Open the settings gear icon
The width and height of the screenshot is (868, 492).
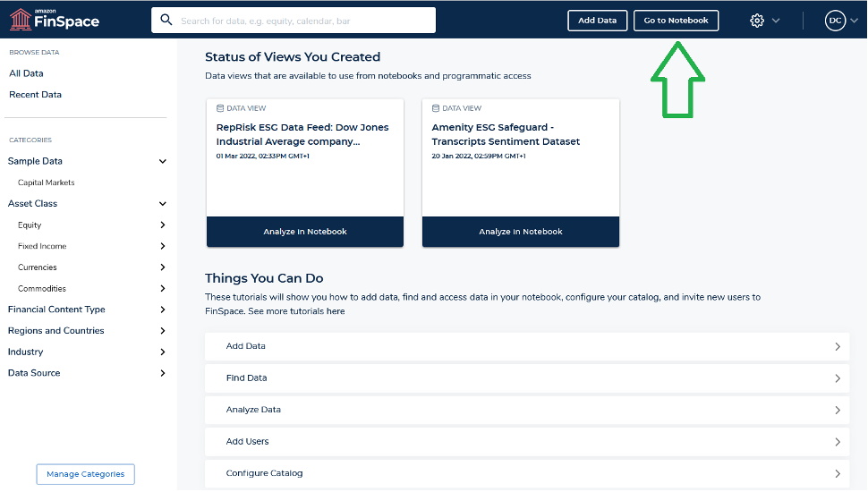(757, 21)
